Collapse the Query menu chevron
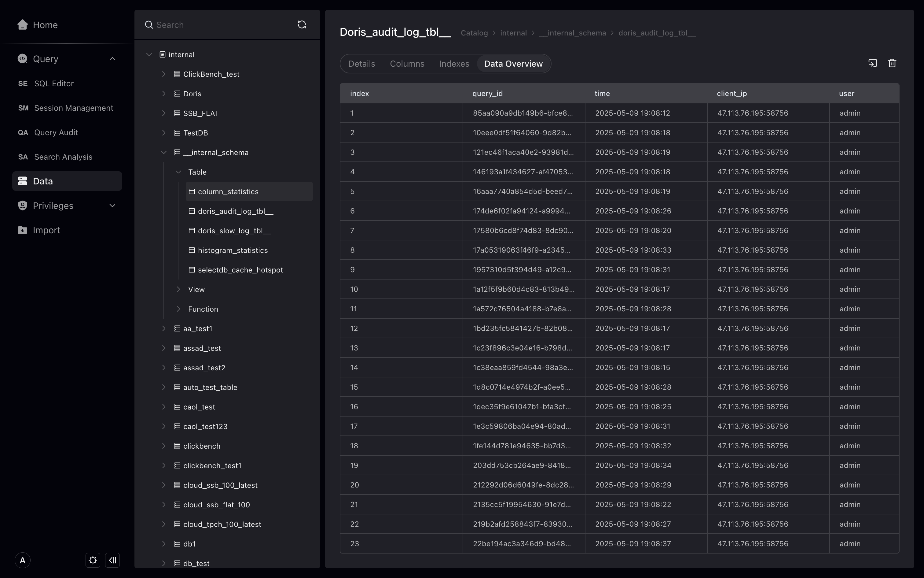Image resolution: width=924 pixels, height=578 pixels. pyautogui.click(x=112, y=59)
